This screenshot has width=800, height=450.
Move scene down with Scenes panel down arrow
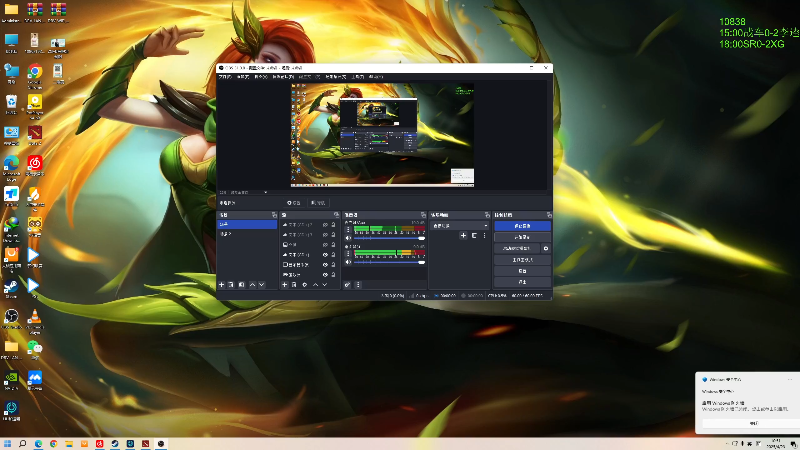click(261, 285)
